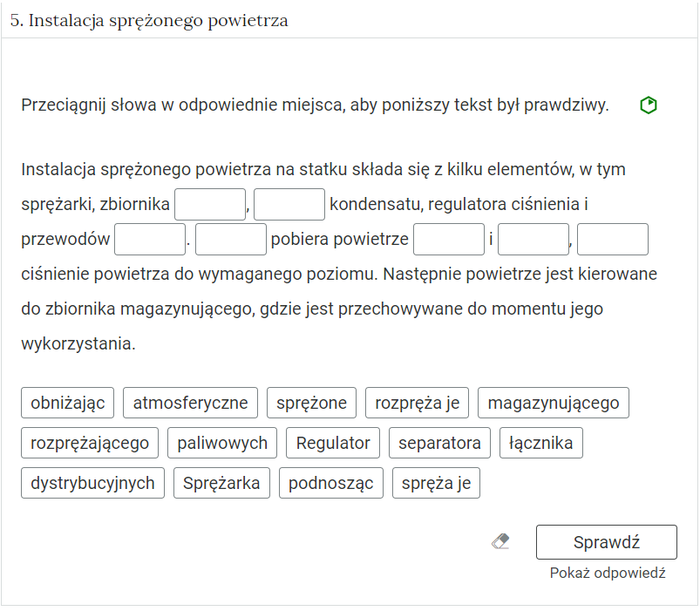The height and width of the screenshot is (611, 700).
Task: Select the word chip 'Sprężarka'
Action: pyautogui.click(x=221, y=483)
